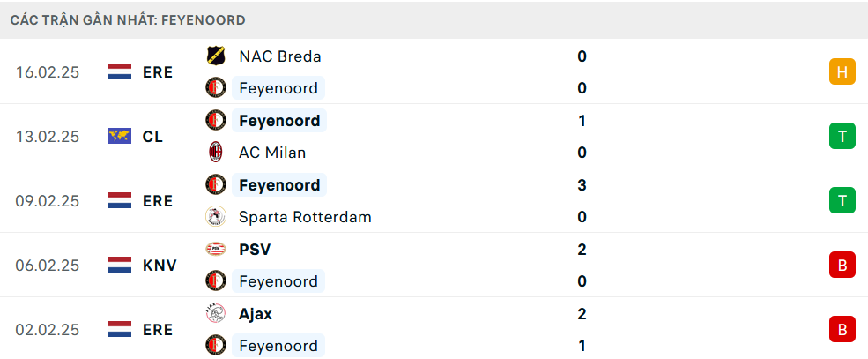868x359 pixels.
Task: Open the AC Milan team link
Action: 272,153
